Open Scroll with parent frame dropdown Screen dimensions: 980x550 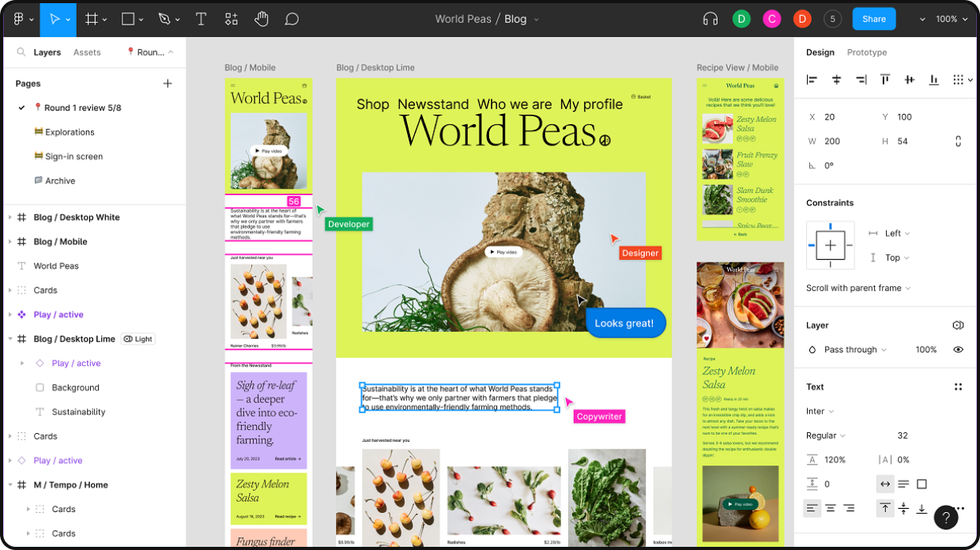pyautogui.click(x=858, y=288)
